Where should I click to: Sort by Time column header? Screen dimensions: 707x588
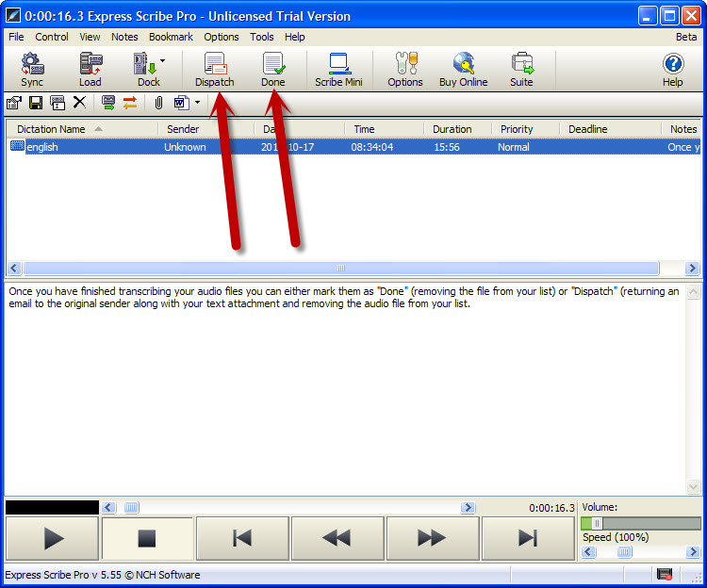tap(385, 129)
